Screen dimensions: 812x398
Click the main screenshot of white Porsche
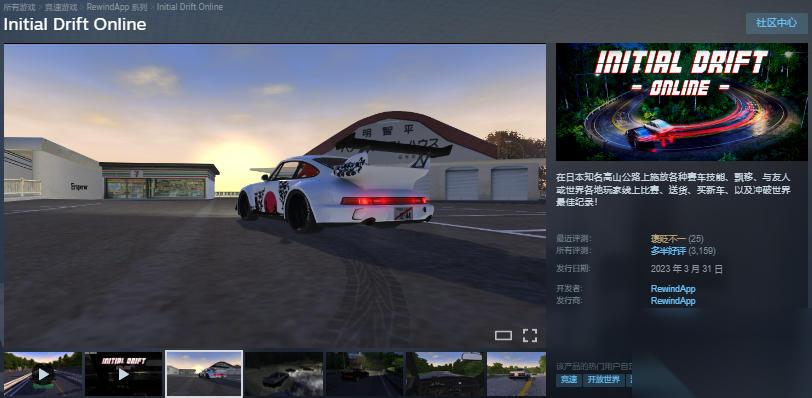(275, 196)
